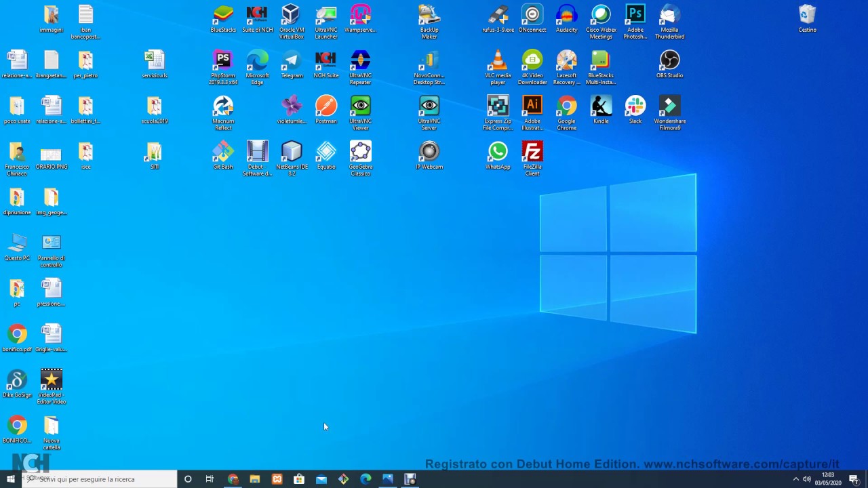The height and width of the screenshot is (488, 868).
Task: Select Lazesoft Recovery shortcut
Action: [x=566, y=67]
